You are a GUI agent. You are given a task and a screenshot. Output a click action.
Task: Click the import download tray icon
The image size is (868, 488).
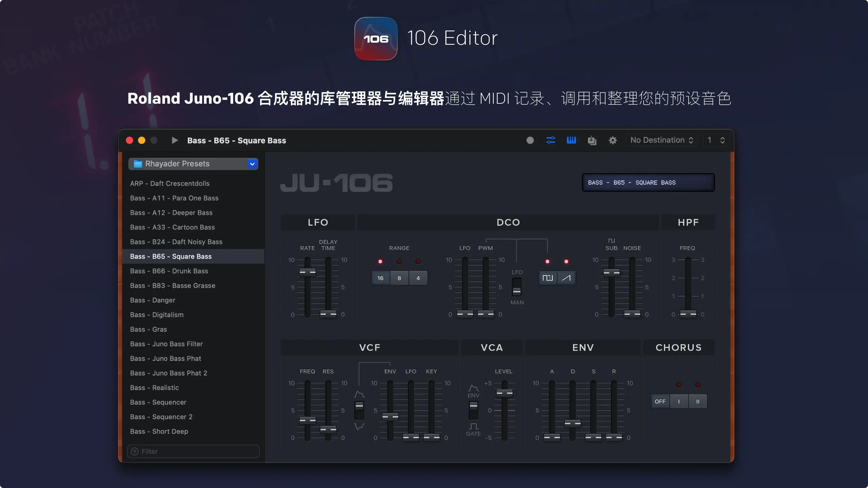[x=592, y=140]
